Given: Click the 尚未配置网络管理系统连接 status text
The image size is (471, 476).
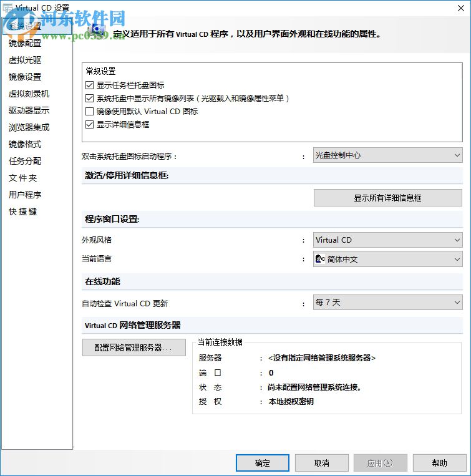Looking at the screenshot, I should pyautogui.click(x=314, y=387).
